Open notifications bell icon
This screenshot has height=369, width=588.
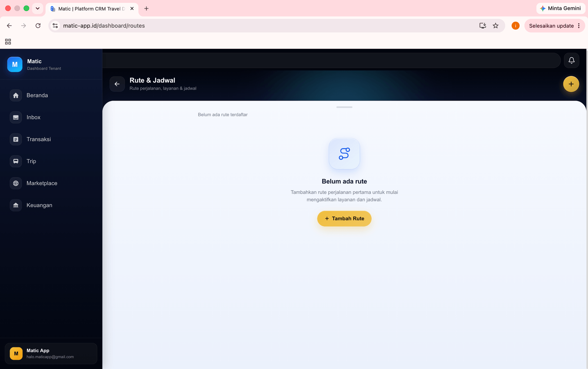(571, 60)
